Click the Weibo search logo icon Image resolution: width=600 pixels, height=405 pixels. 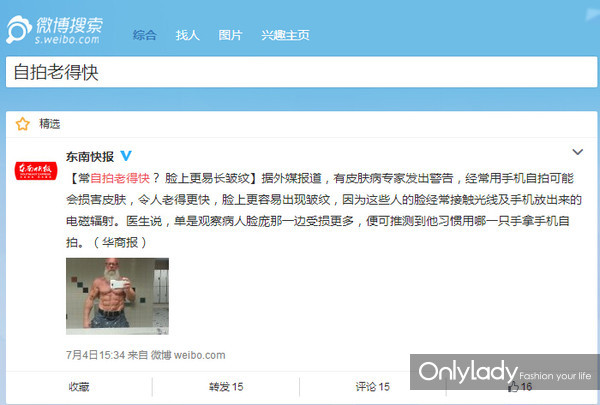(x=19, y=29)
